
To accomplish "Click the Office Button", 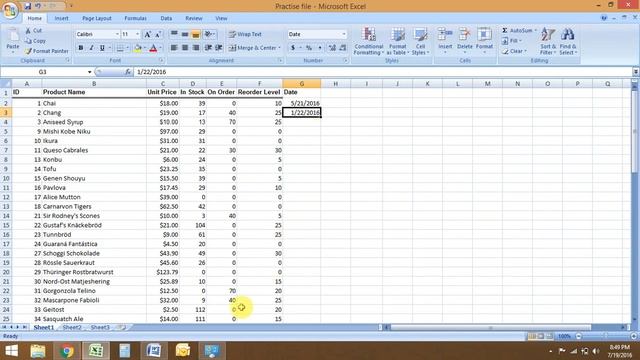I will (10, 10).
